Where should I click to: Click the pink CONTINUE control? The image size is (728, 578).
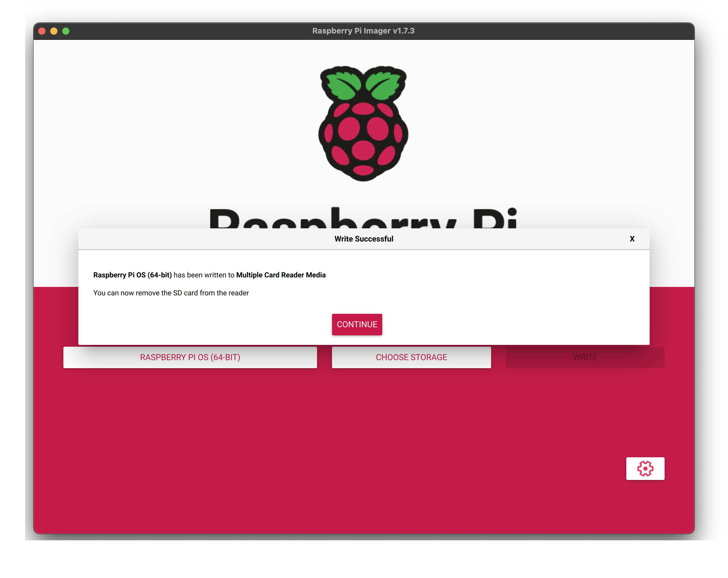pos(357,324)
